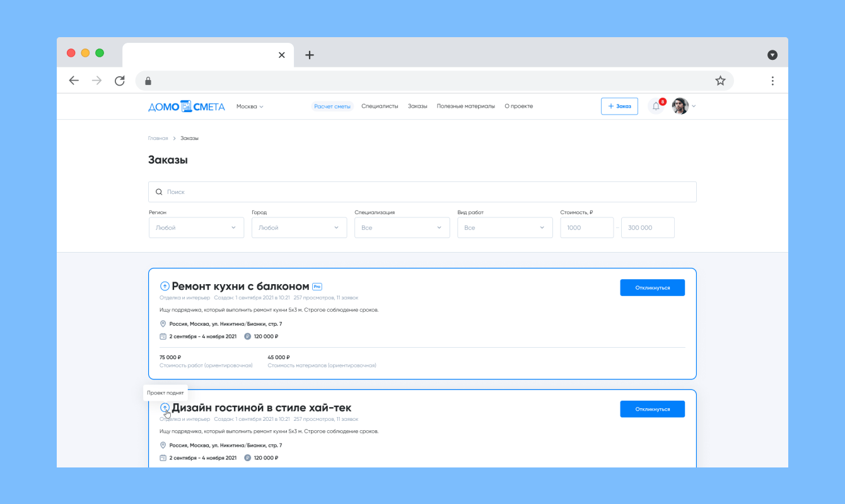The height and width of the screenshot is (504, 845).
Task: Open Полезные материалы page
Action: click(x=466, y=106)
